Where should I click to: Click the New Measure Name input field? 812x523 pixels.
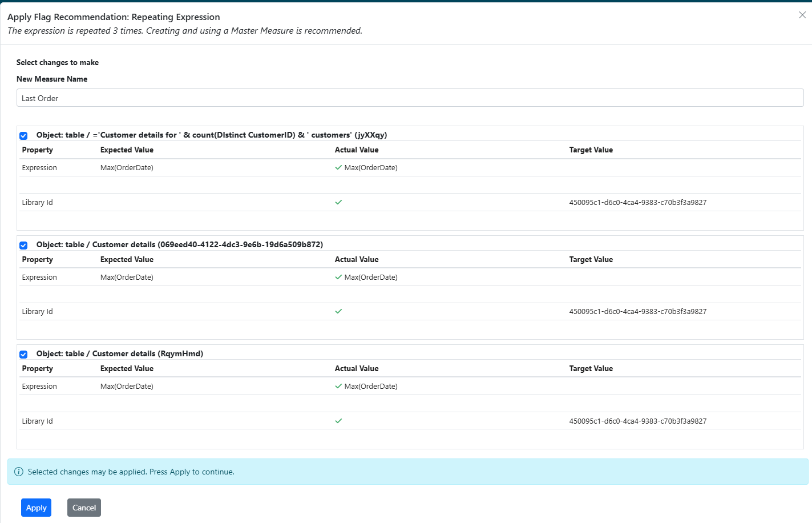(410, 98)
